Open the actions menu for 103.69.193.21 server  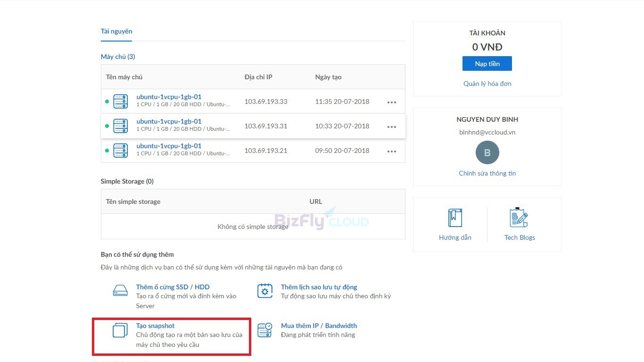click(x=392, y=150)
